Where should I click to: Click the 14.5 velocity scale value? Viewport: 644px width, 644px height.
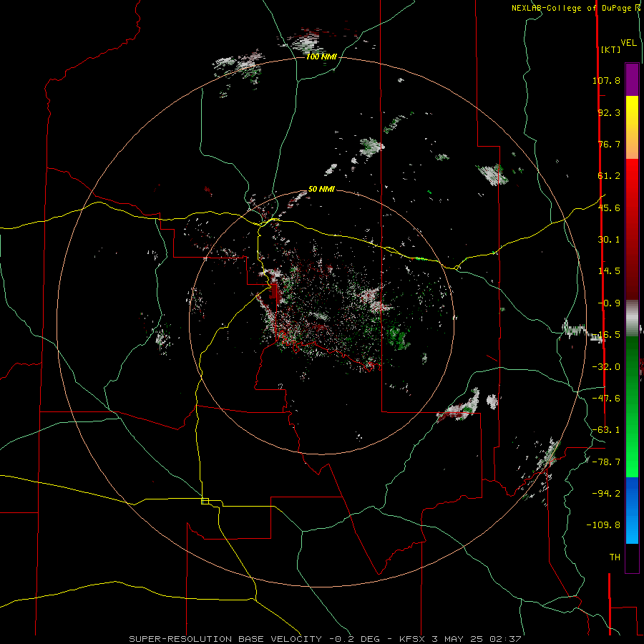click(x=609, y=271)
